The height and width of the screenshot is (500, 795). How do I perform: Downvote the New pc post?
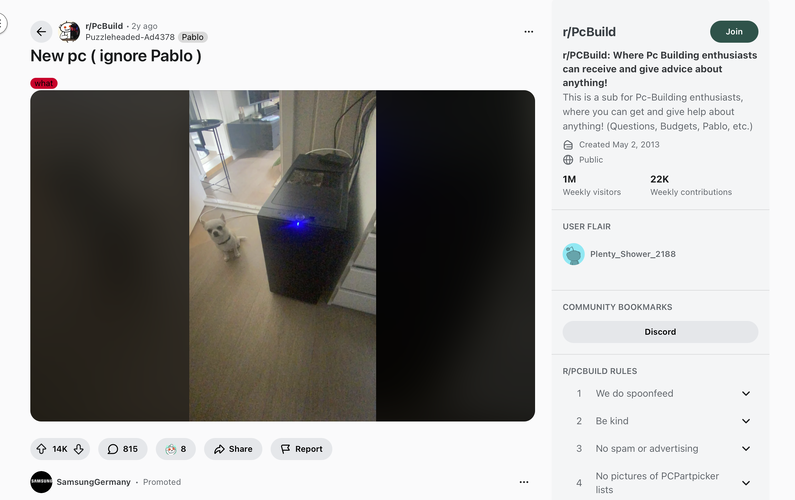click(79, 449)
